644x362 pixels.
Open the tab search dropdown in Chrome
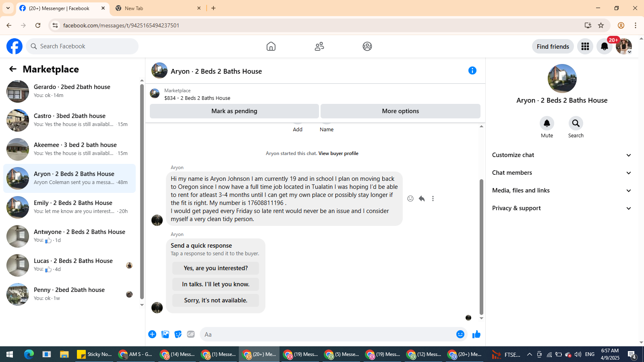pos(8,8)
